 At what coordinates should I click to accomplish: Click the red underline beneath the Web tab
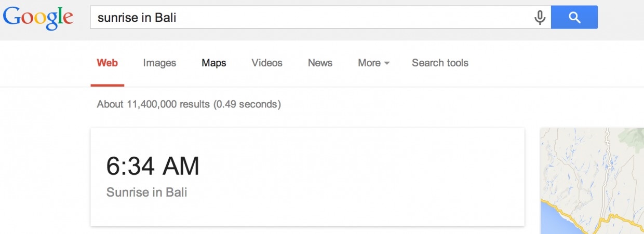click(107, 85)
